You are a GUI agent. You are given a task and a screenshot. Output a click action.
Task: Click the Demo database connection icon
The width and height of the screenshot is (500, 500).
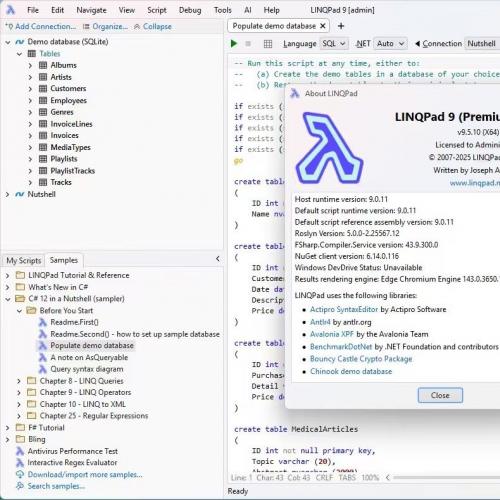20,42
